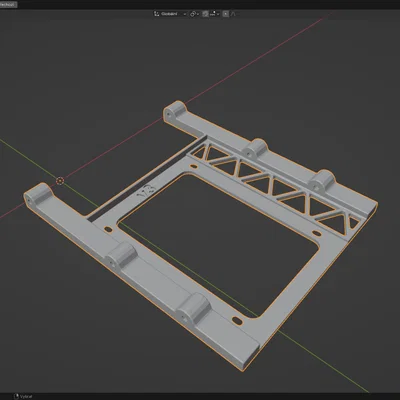Screen dimensions: 400x400
Task: Click the mouse icon beside Vybrat
Action: (16, 397)
